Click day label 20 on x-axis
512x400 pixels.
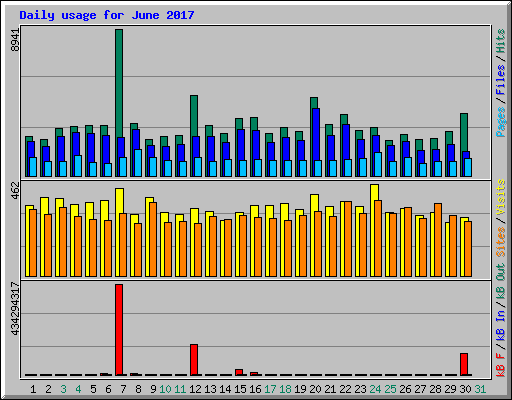(x=315, y=389)
